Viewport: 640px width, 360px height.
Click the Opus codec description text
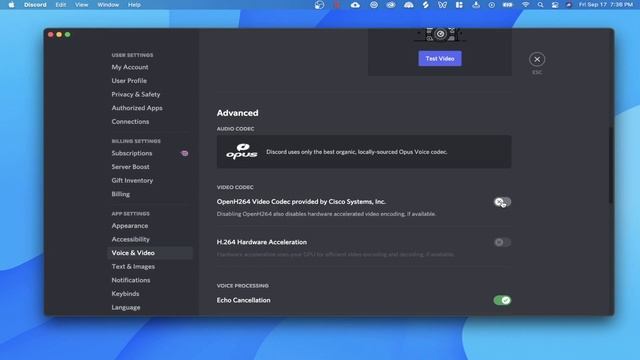357,152
